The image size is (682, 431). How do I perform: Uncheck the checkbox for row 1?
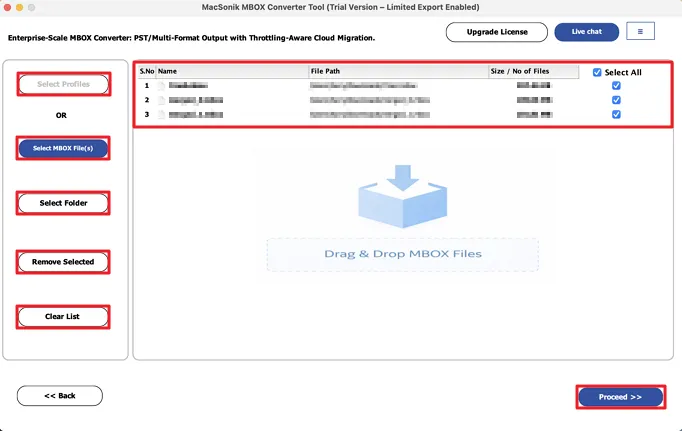pyautogui.click(x=616, y=86)
